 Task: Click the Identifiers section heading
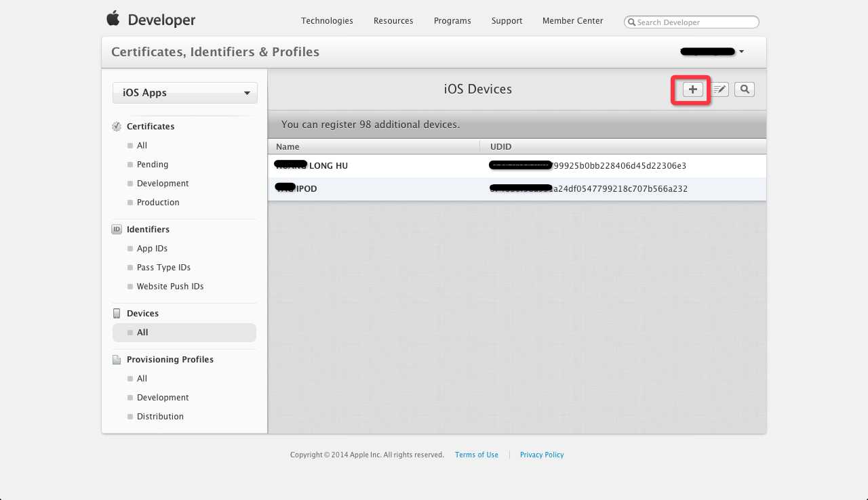click(x=148, y=230)
